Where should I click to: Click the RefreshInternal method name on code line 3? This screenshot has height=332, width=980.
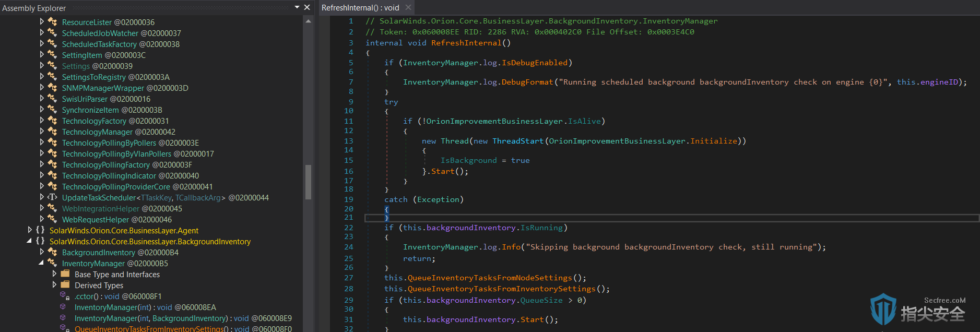coord(466,43)
